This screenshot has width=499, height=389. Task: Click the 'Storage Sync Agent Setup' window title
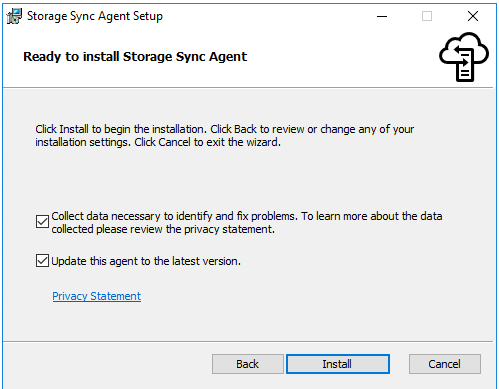95,16
